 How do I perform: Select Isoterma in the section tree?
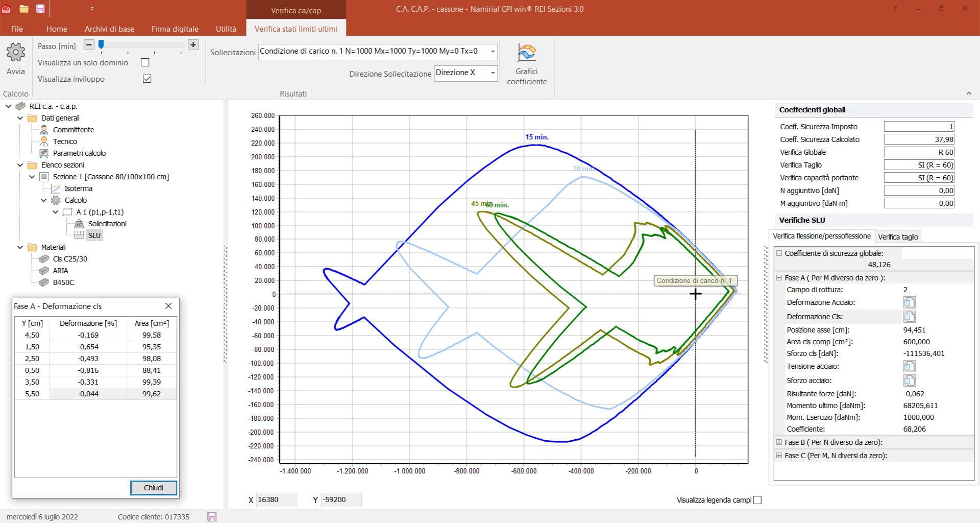[x=78, y=188]
